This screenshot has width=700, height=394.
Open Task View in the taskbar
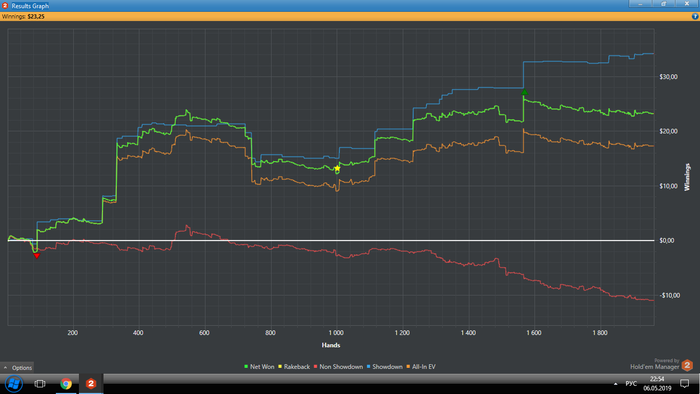click(x=40, y=384)
